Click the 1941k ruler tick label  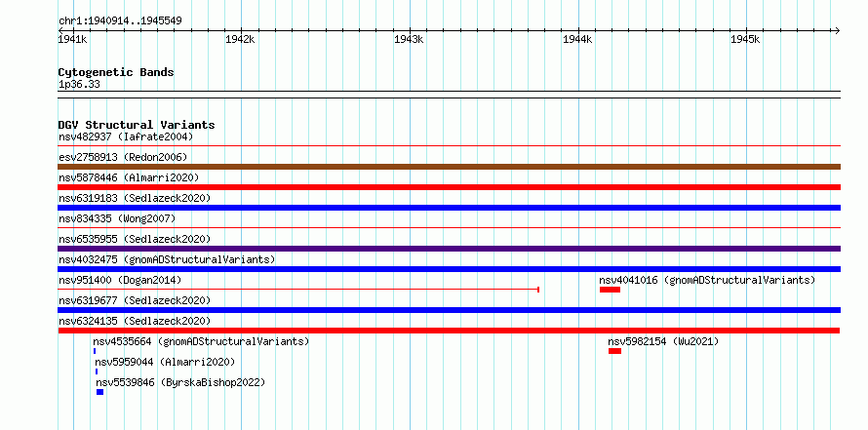click(72, 39)
